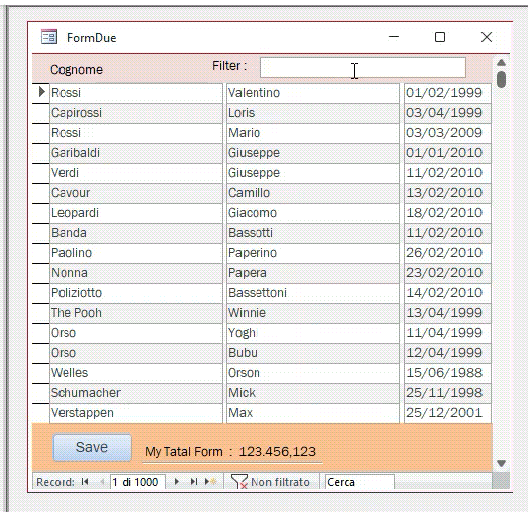The height and width of the screenshot is (512, 528).
Task: Select the Capirossi surname cell
Action: tap(136, 113)
